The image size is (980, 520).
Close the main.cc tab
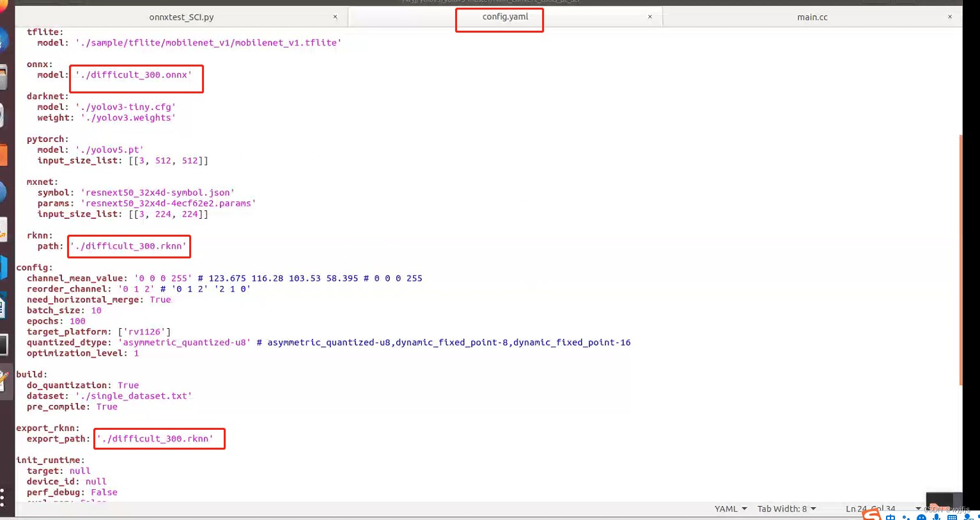(x=950, y=17)
